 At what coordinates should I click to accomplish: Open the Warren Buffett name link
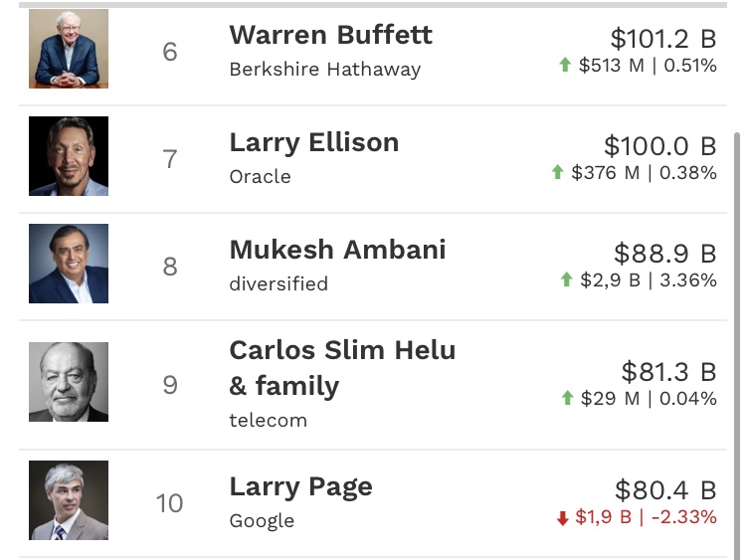(330, 35)
